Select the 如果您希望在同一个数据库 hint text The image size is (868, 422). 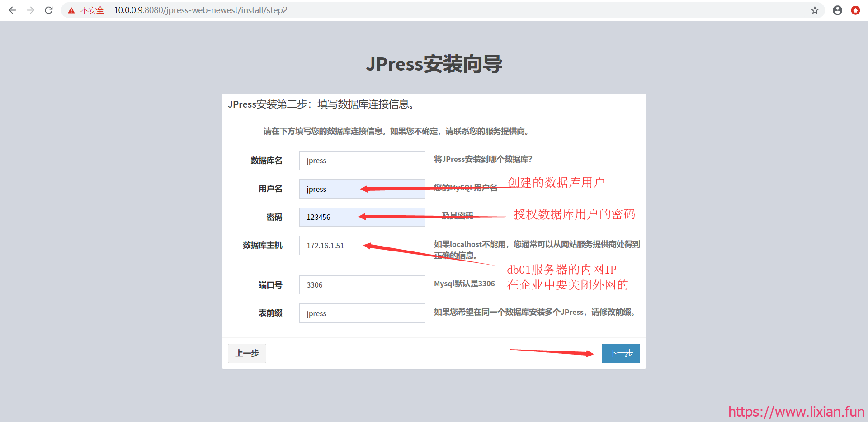pos(534,312)
